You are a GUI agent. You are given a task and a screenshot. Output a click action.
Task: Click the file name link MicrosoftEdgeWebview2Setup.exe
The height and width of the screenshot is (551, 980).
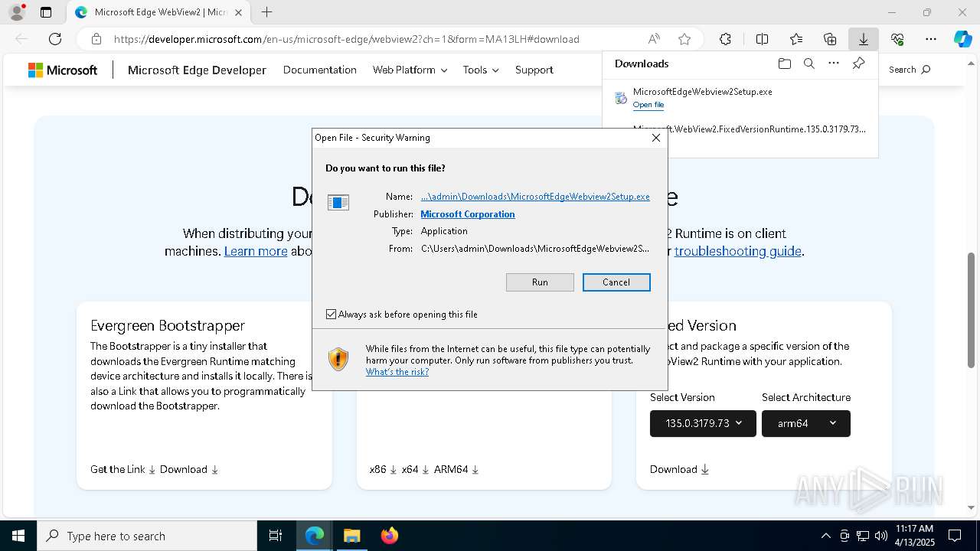click(535, 197)
